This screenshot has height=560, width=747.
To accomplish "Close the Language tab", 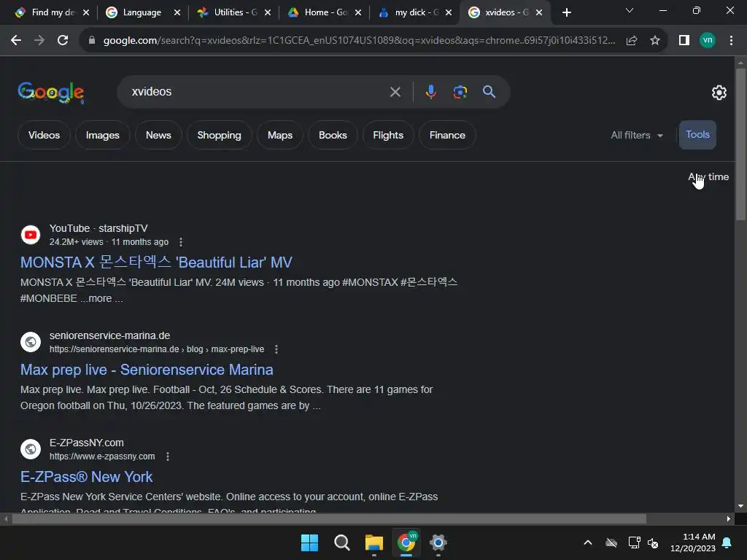I will click(177, 13).
